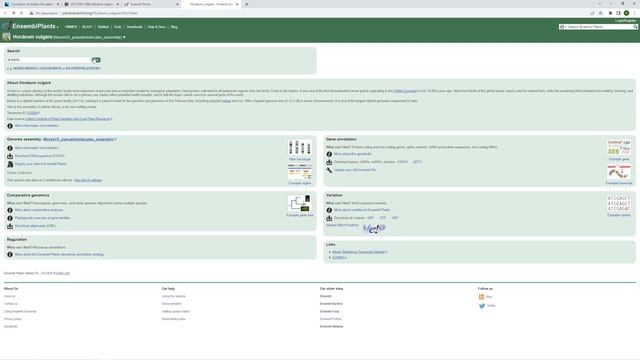Click info icon in About Hordeum vulgare section
The image size is (640, 360).
(10, 126)
